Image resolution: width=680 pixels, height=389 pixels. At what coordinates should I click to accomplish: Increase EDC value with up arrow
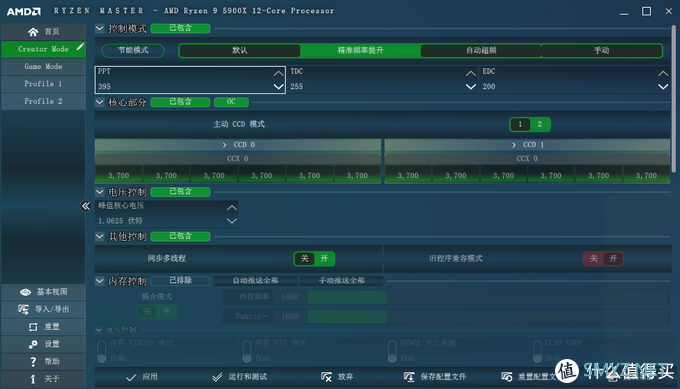[663, 73]
